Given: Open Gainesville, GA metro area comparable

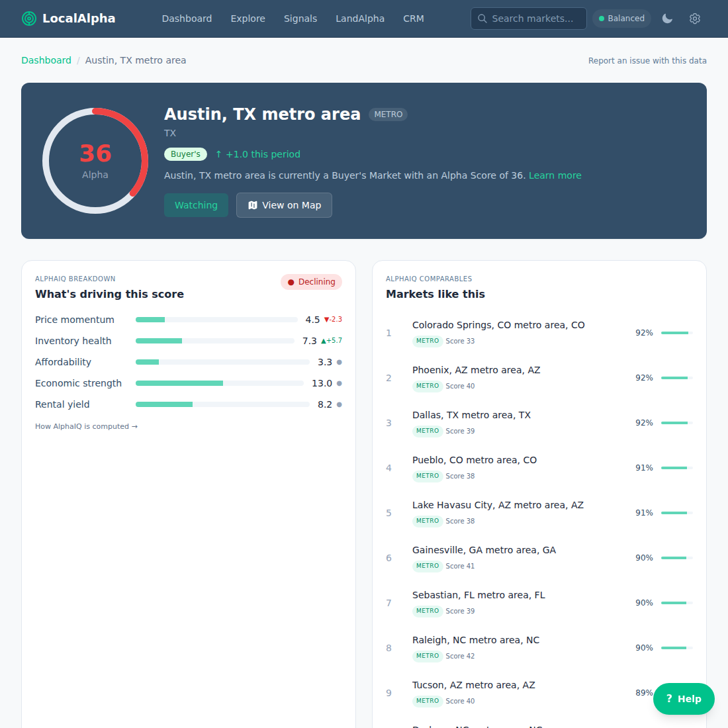Looking at the screenshot, I should pyautogui.click(x=539, y=558).
